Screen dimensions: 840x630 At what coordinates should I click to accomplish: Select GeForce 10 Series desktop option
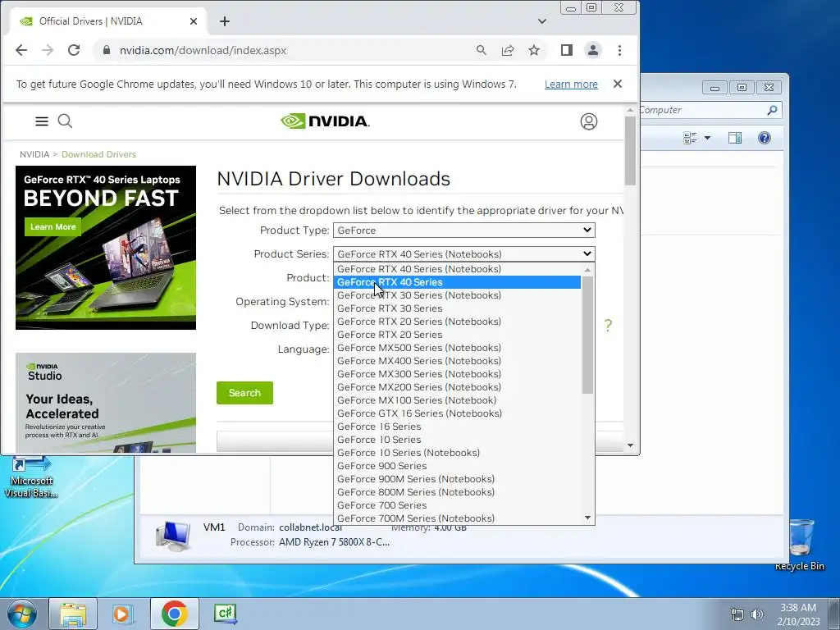pyautogui.click(x=457, y=440)
